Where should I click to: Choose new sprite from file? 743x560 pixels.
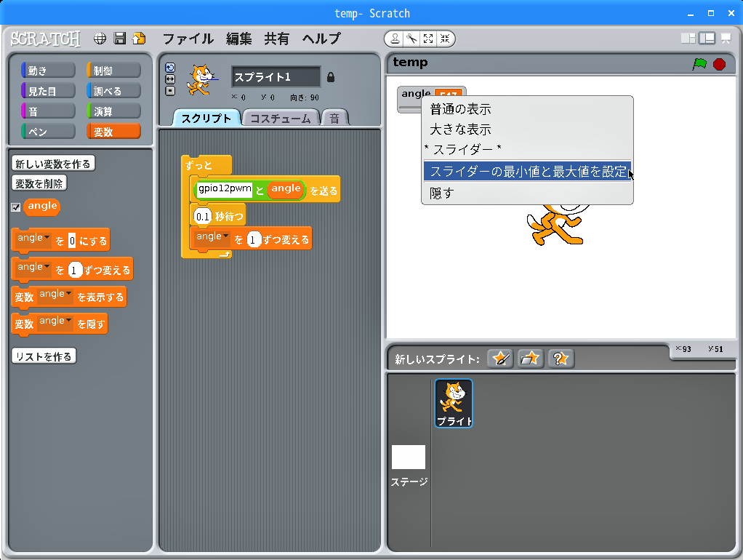(x=530, y=359)
